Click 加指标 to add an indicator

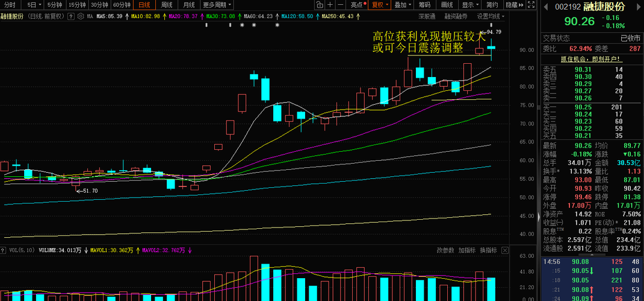pos(467,250)
